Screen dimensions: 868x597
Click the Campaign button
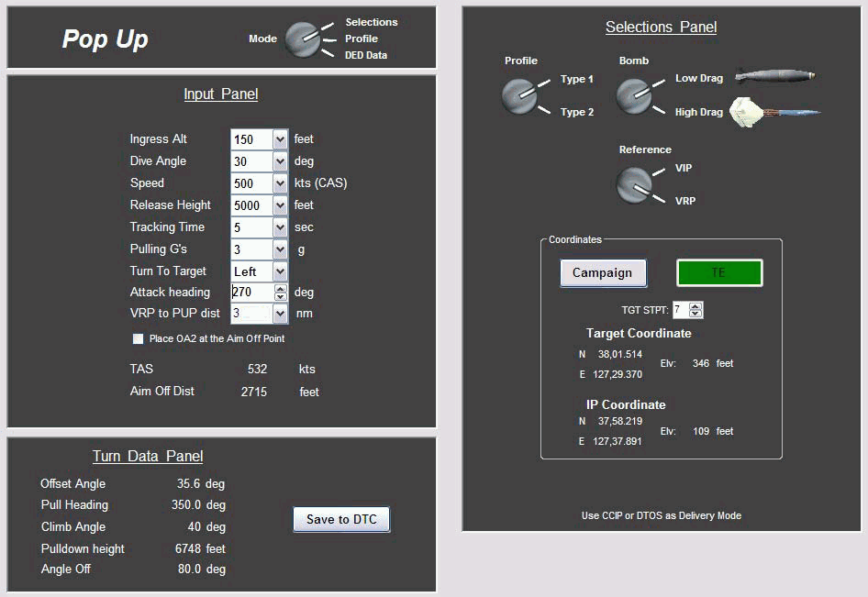pos(603,272)
